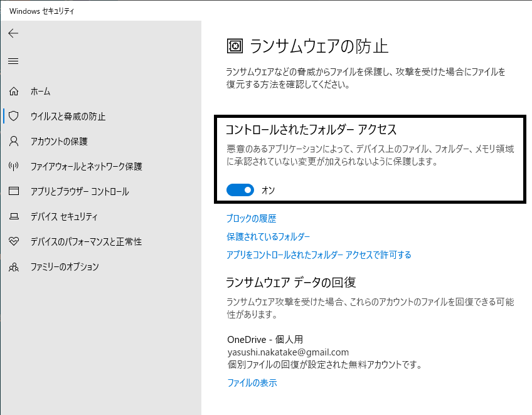
Task: Select ウイルスと脅威の防止 menu item
Action: coord(68,117)
